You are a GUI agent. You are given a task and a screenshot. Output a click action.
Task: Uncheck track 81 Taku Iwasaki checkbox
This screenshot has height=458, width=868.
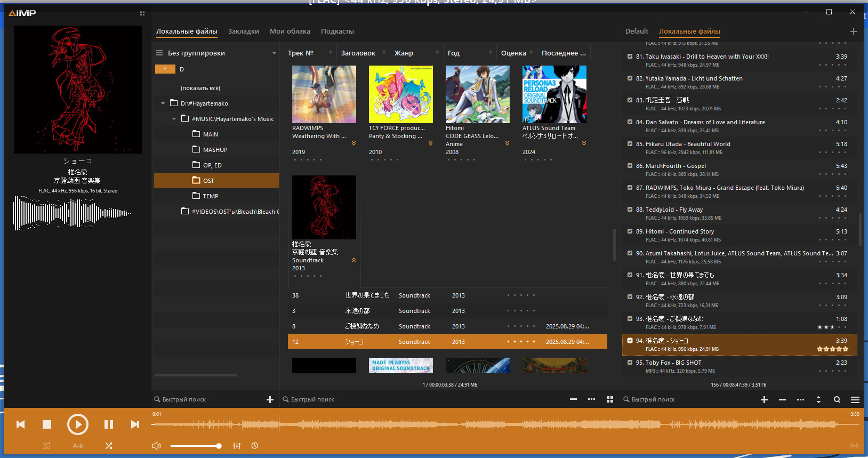coord(630,56)
